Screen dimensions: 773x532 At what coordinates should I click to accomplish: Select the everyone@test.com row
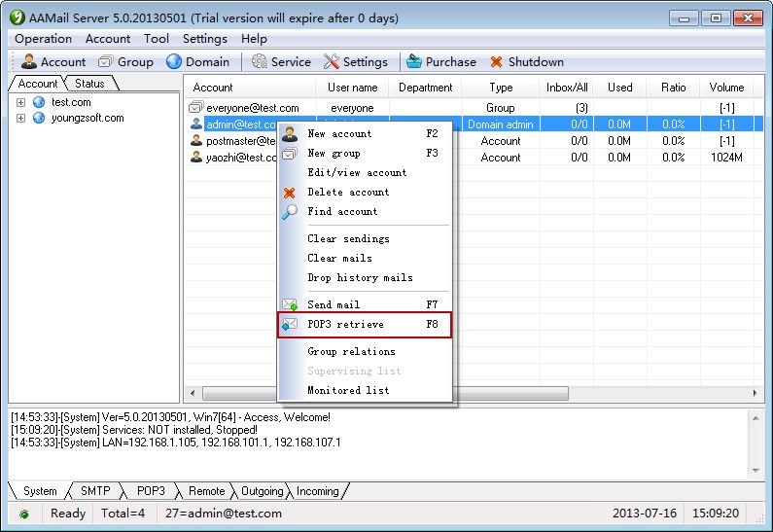(474, 108)
